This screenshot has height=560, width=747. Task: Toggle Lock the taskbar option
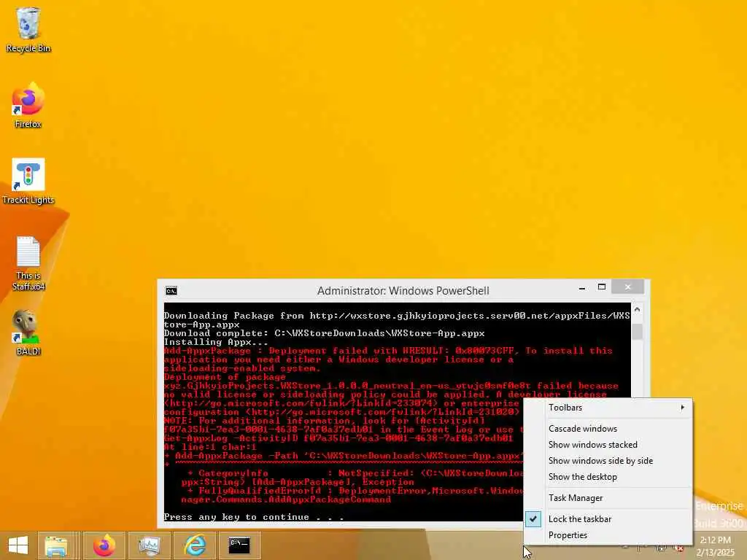click(608, 519)
